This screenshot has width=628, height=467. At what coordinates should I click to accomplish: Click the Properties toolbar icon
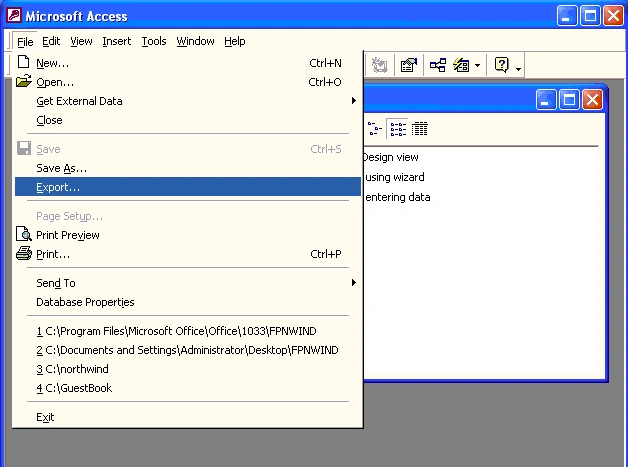click(x=409, y=65)
